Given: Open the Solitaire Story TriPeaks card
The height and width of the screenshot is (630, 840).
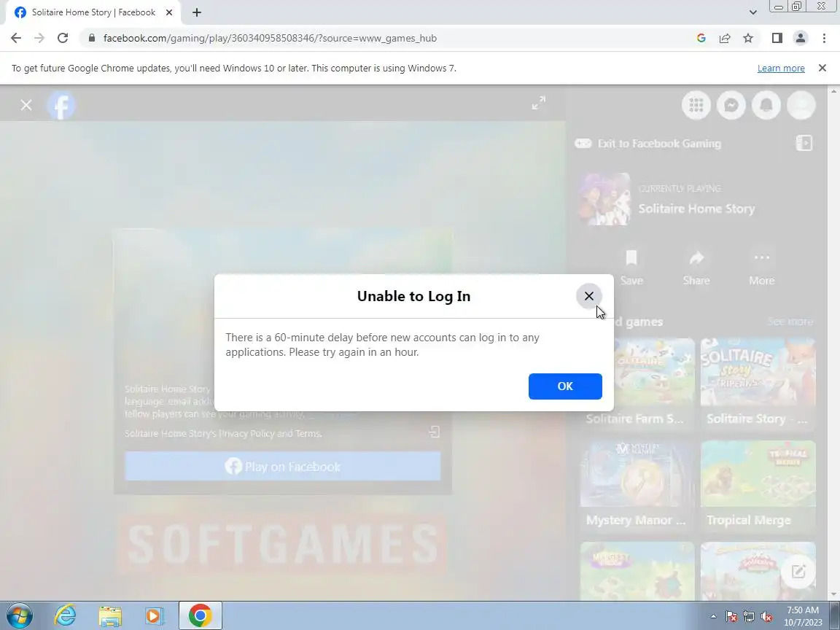Looking at the screenshot, I should 758,384.
